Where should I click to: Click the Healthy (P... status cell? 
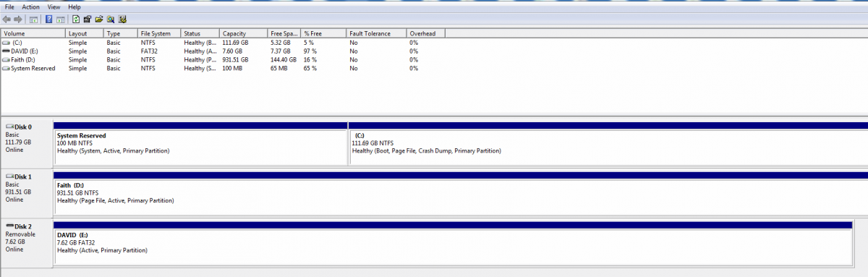coord(200,60)
